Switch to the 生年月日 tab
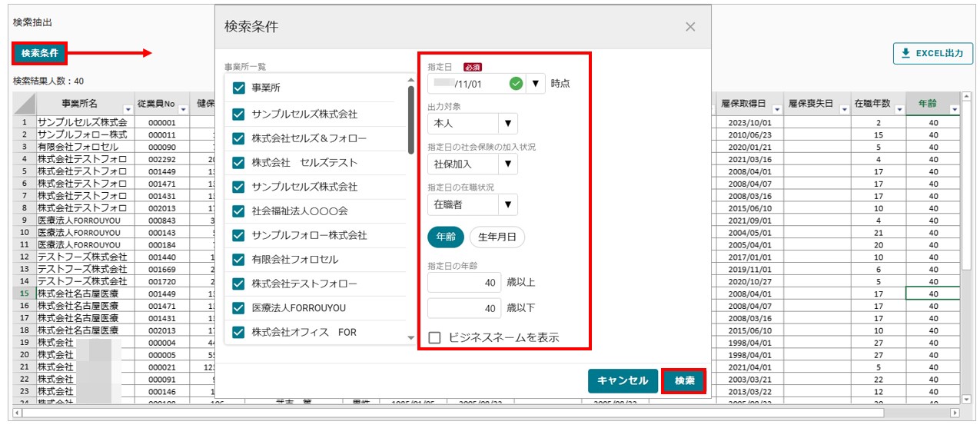This screenshot has height=428, width=980. click(x=497, y=237)
